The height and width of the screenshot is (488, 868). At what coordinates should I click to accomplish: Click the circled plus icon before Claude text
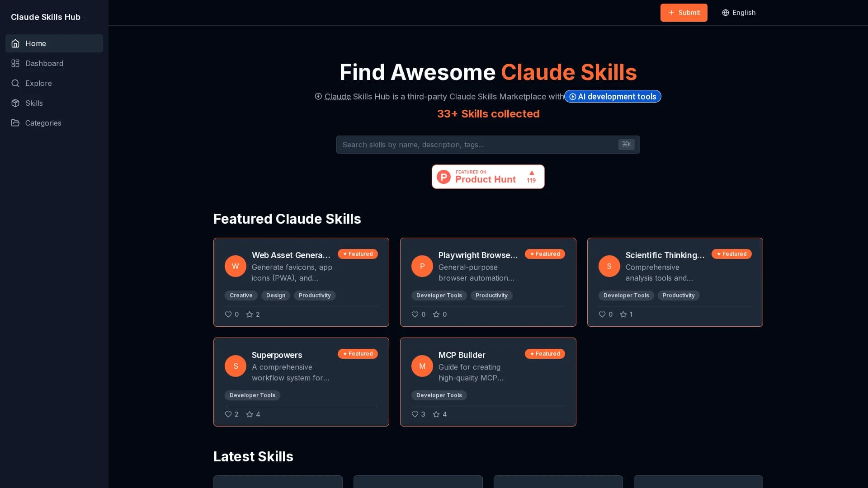tap(318, 96)
